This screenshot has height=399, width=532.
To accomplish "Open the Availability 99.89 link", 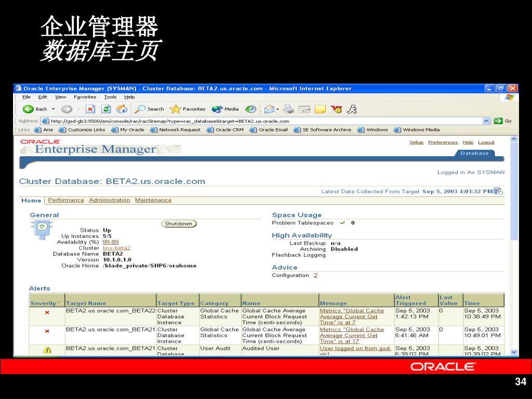I will pyautogui.click(x=111, y=242).
